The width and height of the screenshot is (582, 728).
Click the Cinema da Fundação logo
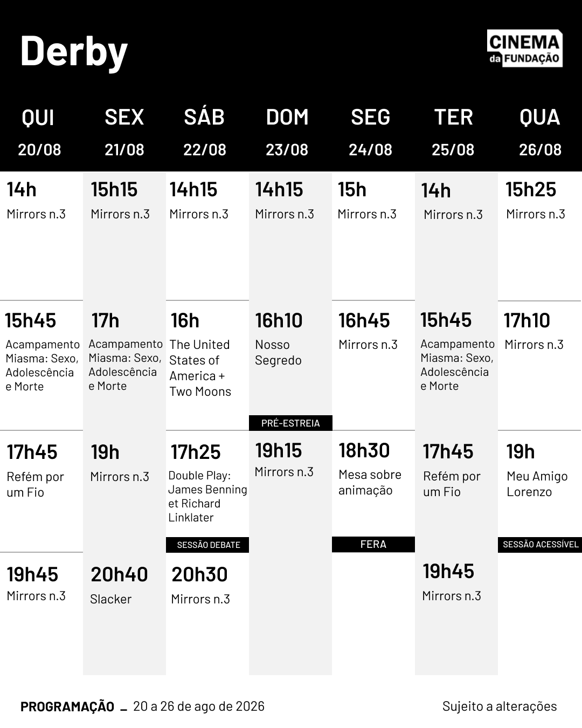click(x=524, y=49)
